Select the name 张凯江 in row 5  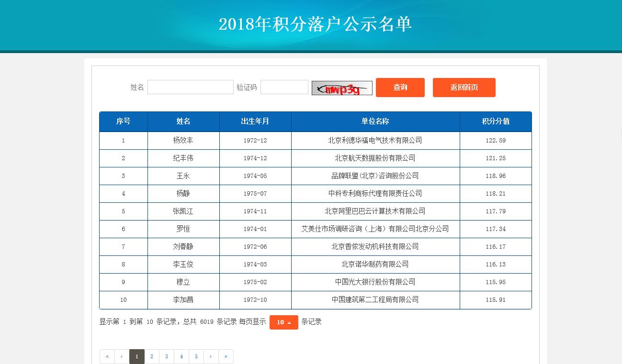(183, 211)
